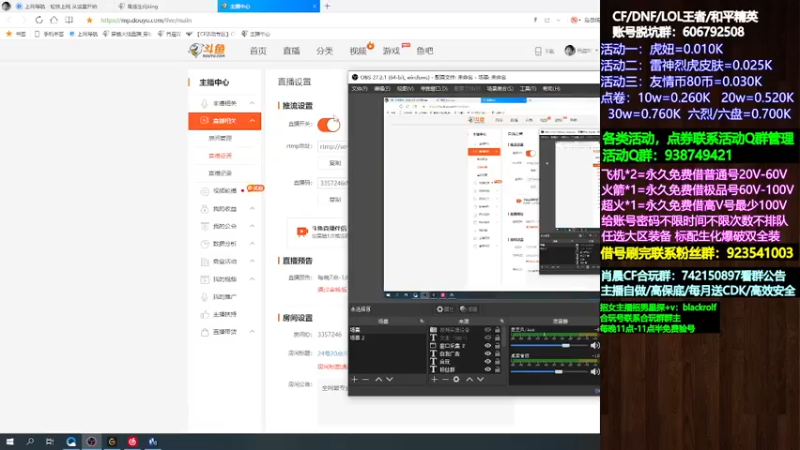Open the user avatar in Douyu header

point(570,51)
